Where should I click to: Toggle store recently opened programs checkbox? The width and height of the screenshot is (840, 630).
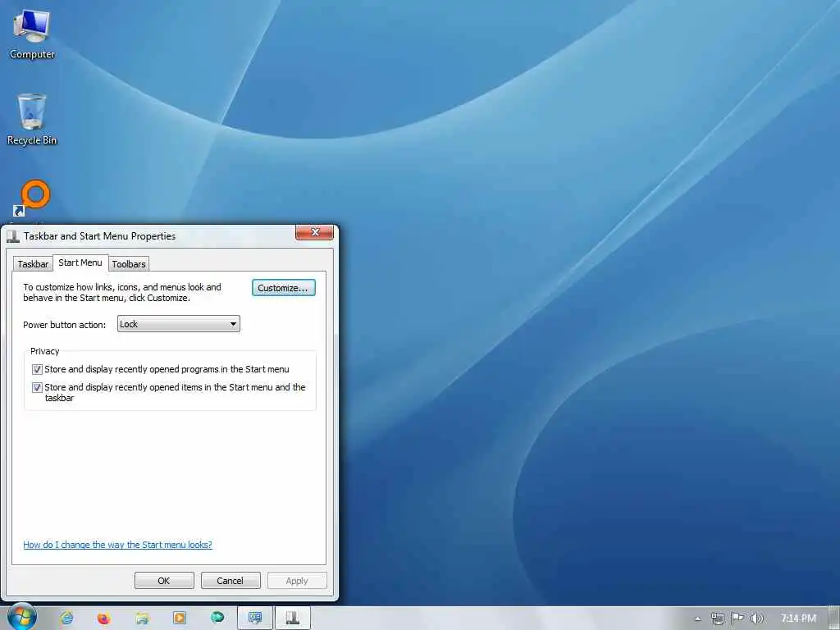click(37, 369)
